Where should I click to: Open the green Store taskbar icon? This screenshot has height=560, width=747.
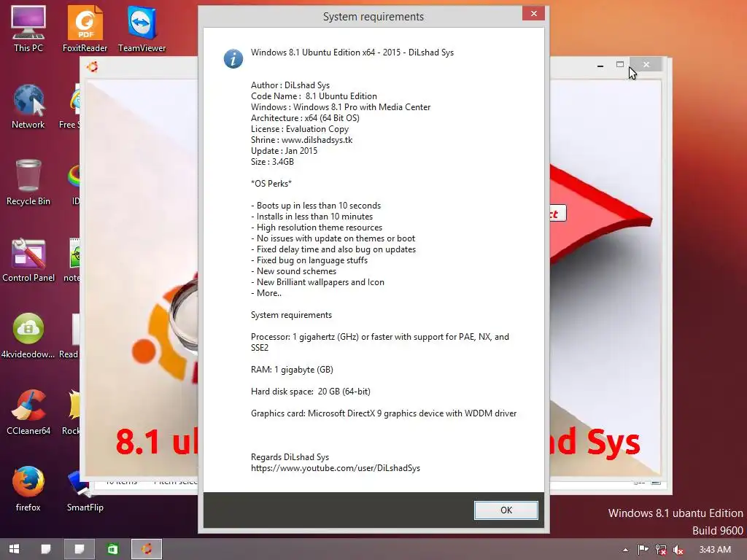pos(112,549)
